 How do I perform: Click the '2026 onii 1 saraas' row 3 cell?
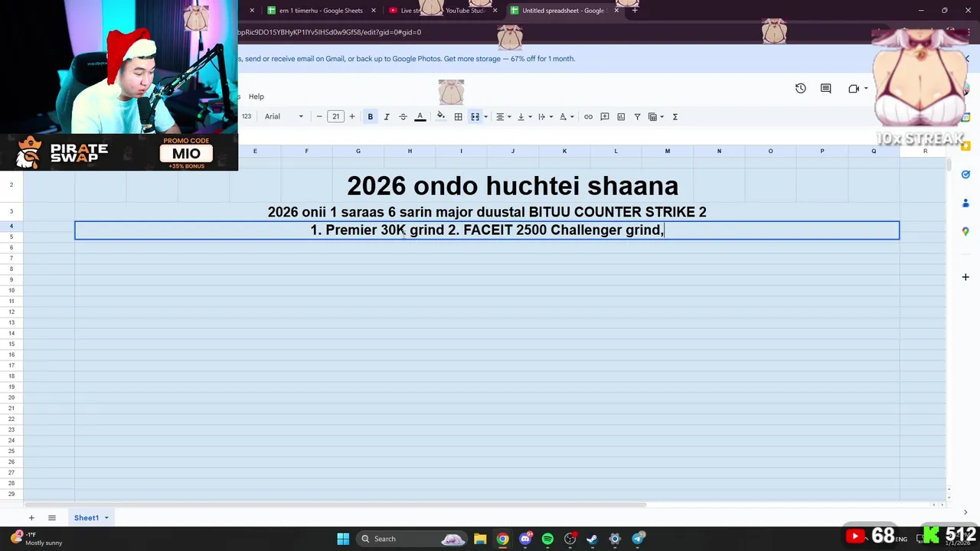[x=487, y=212]
